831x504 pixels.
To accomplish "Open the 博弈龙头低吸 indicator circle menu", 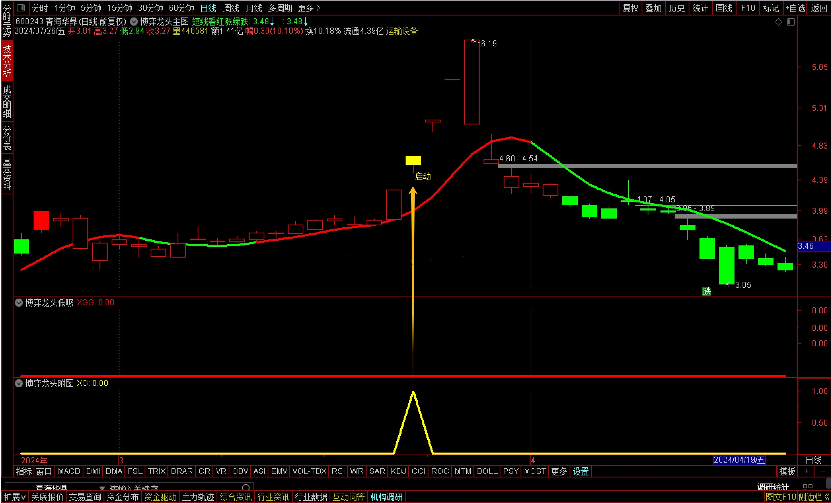I will pos(19,303).
